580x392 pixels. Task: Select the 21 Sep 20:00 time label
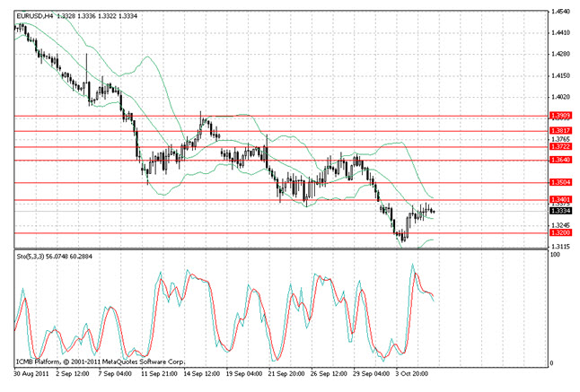click(x=289, y=370)
